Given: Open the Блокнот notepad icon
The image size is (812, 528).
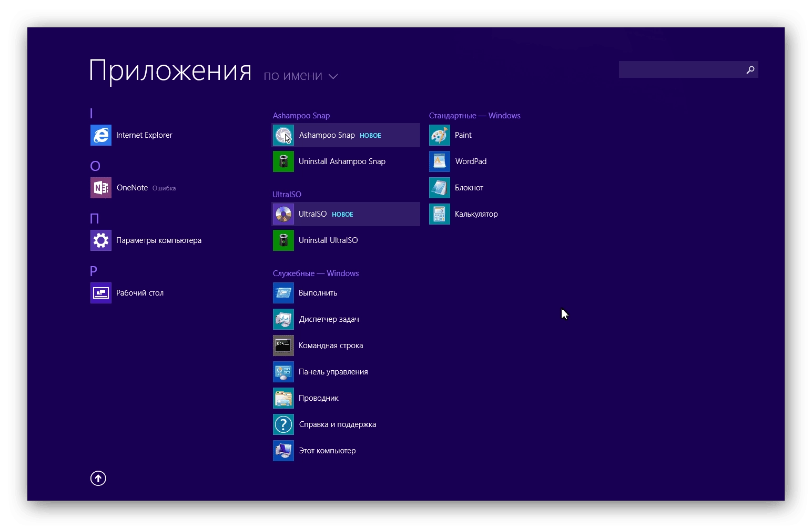Looking at the screenshot, I should (x=440, y=188).
